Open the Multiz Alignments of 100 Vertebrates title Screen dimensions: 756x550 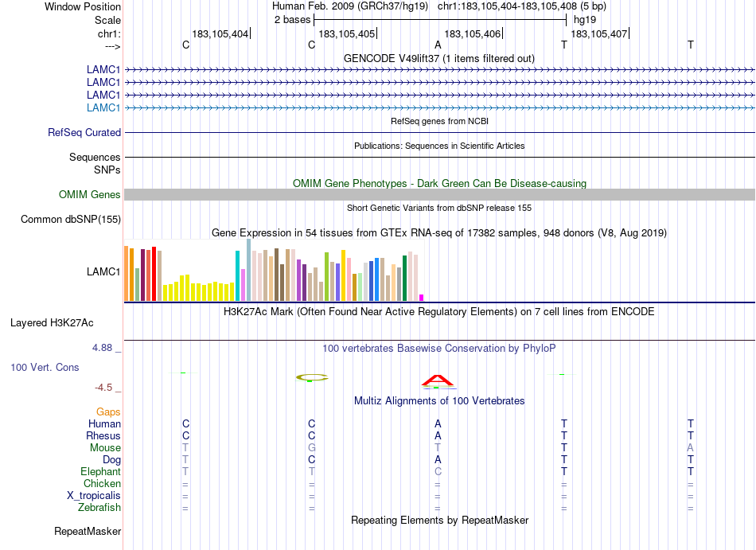439,400
